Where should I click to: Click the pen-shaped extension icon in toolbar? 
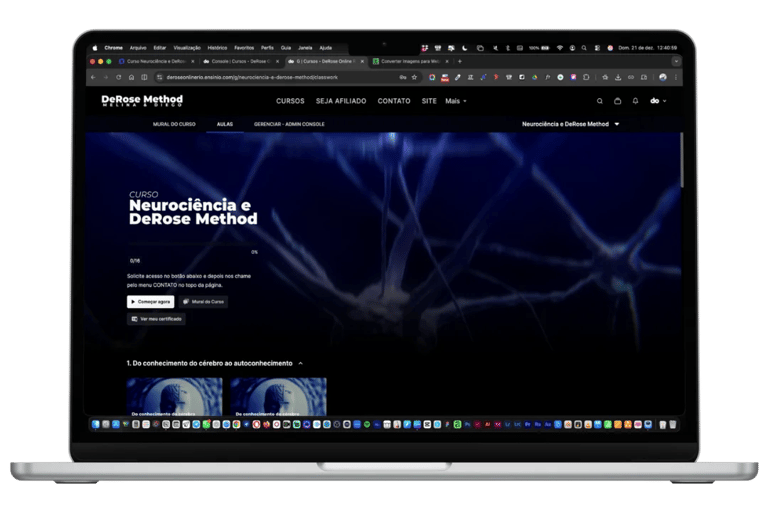[x=457, y=77]
